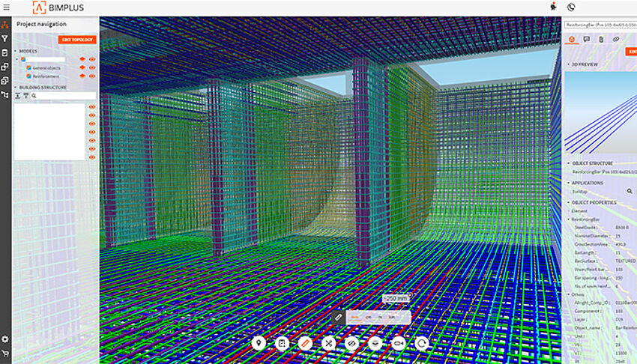Screen dimensions: 637x364
Task: Open the shopping cart icon in sidebar
Action: click(5, 354)
